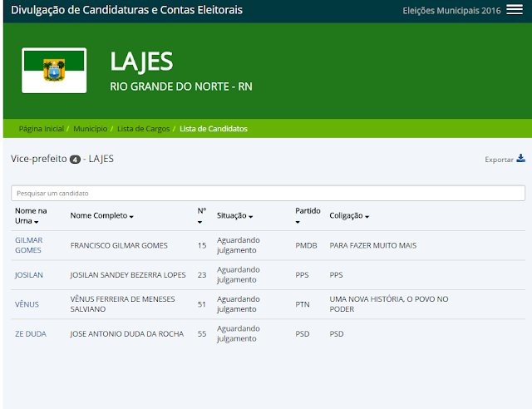Click JOSILAN SANDEY BEZERRA LOPES cell
This screenshot has width=532, height=409.
128,274
